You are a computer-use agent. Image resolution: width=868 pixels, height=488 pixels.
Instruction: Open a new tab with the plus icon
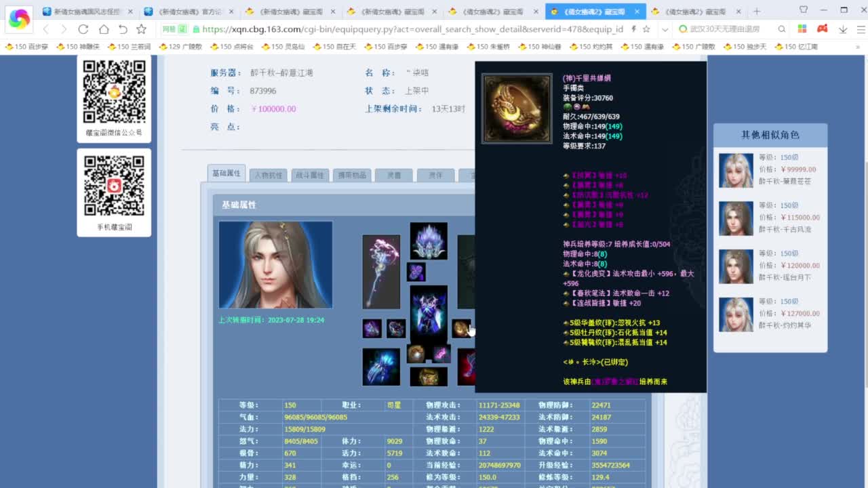point(757,12)
